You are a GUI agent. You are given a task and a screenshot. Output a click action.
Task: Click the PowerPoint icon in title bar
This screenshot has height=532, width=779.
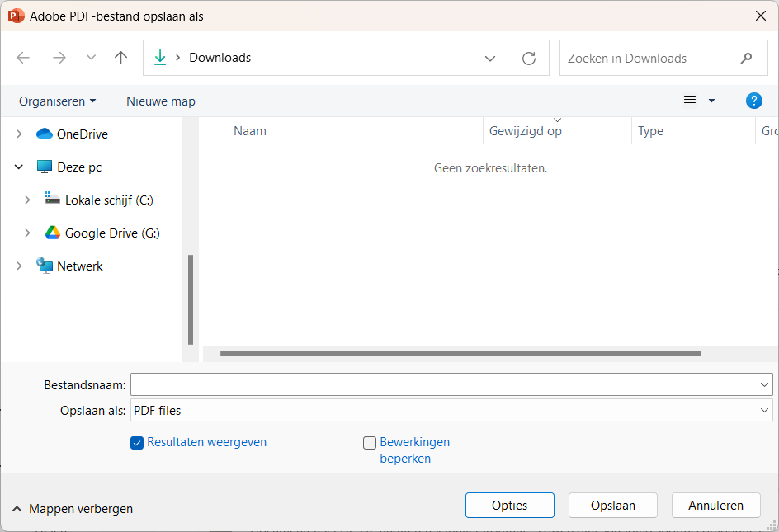(x=16, y=16)
